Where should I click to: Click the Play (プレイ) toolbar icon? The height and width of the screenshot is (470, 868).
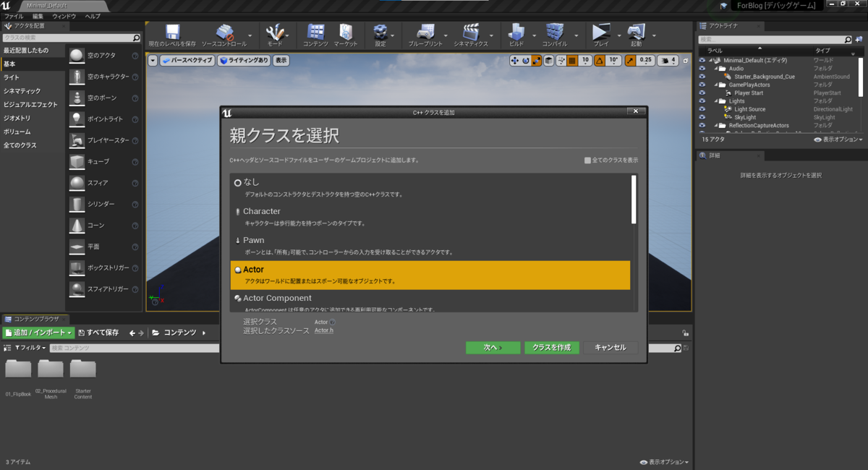(x=600, y=33)
